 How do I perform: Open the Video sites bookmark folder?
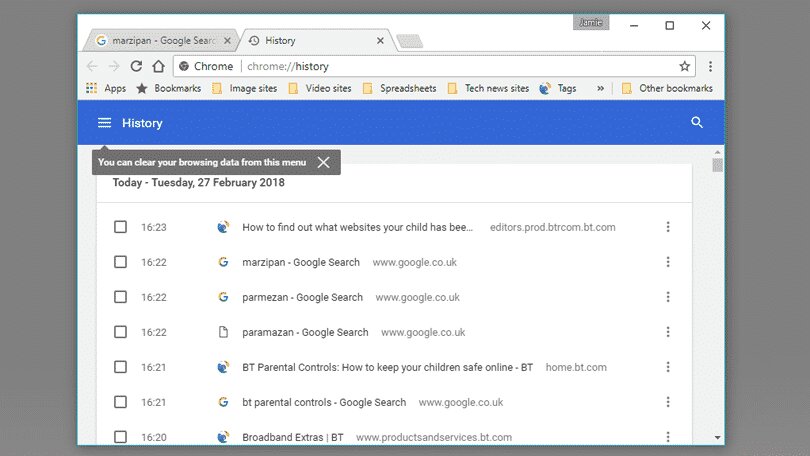[x=320, y=88]
